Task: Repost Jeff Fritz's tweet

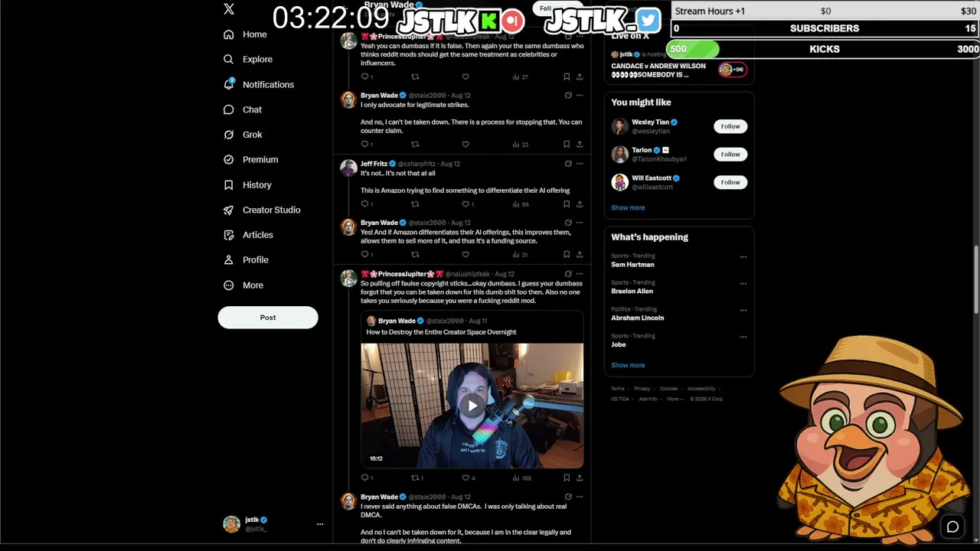Action: 415,204
